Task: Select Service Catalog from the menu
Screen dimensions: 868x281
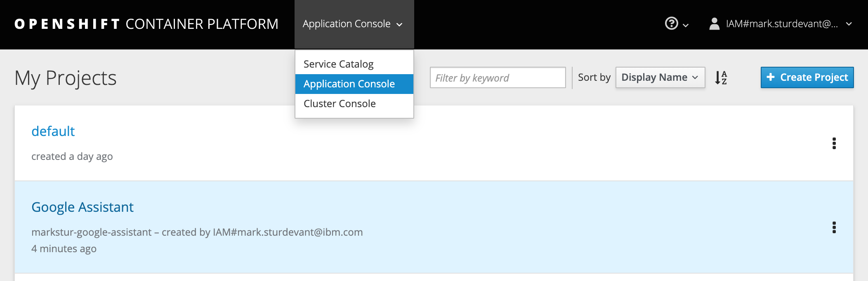Action: (x=354, y=64)
